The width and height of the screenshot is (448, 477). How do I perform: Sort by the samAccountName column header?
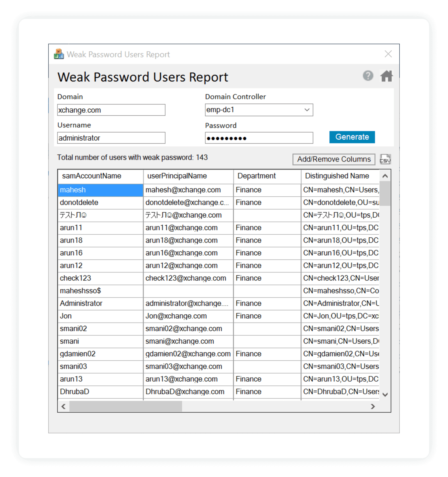[x=91, y=176]
